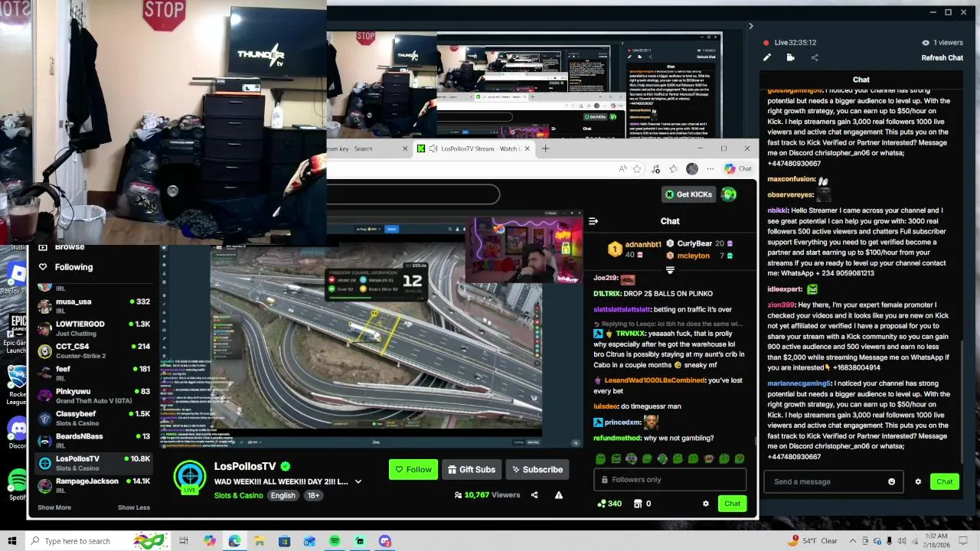The height and width of the screenshot is (551, 980).
Task: Share the LosPollosTV stream
Action: [x=534, y=495]
